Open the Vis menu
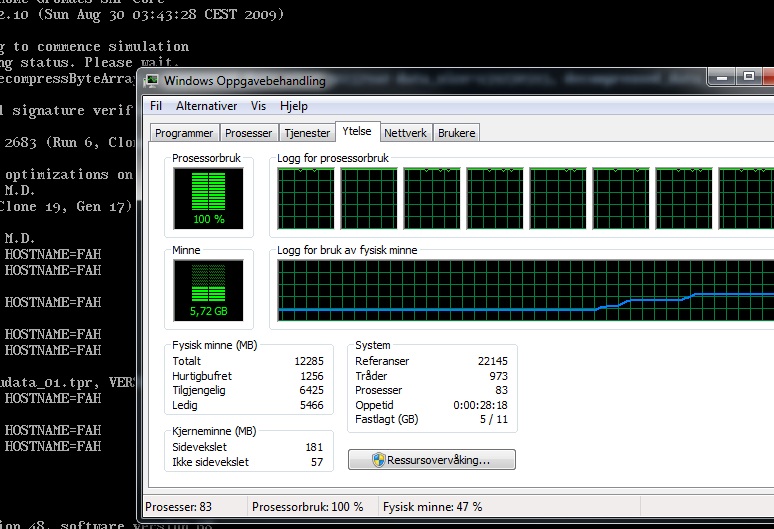Viewport: 774px width, 529px height. click(x=258, y=106)
